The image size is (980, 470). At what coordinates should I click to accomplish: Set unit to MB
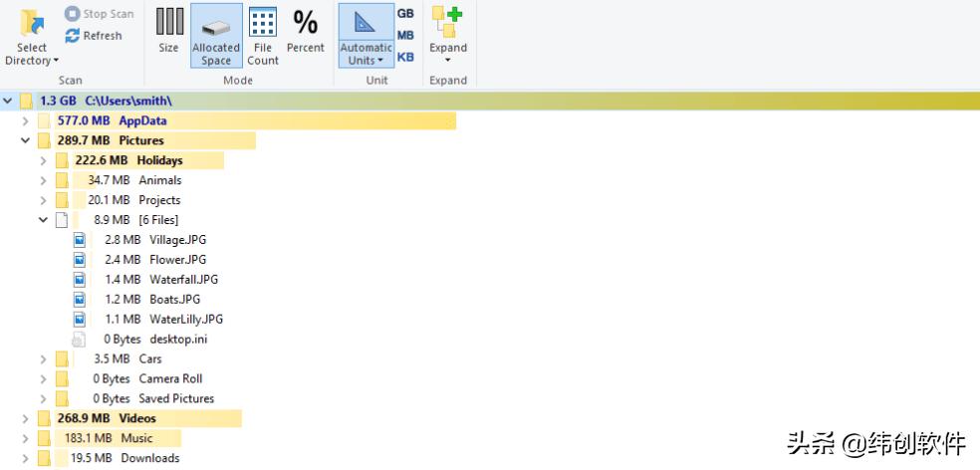[x=405, y=35]
